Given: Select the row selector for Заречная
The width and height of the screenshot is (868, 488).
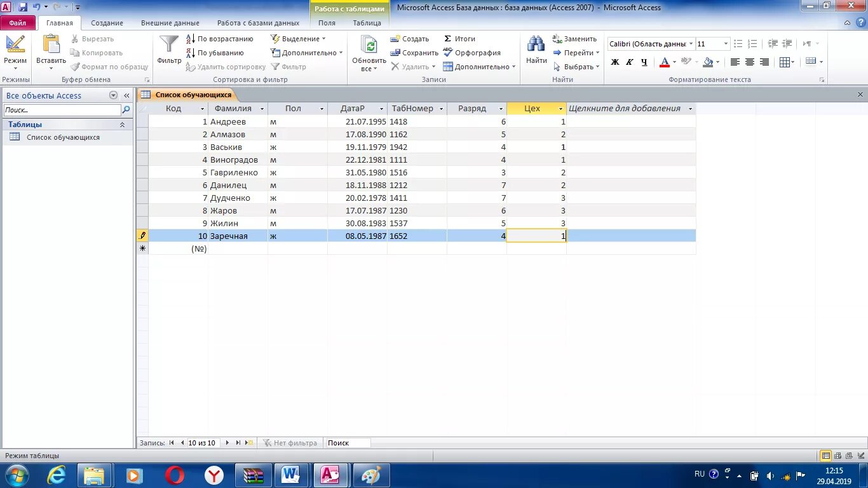Looking at the screenshot, I should [142, 236].
